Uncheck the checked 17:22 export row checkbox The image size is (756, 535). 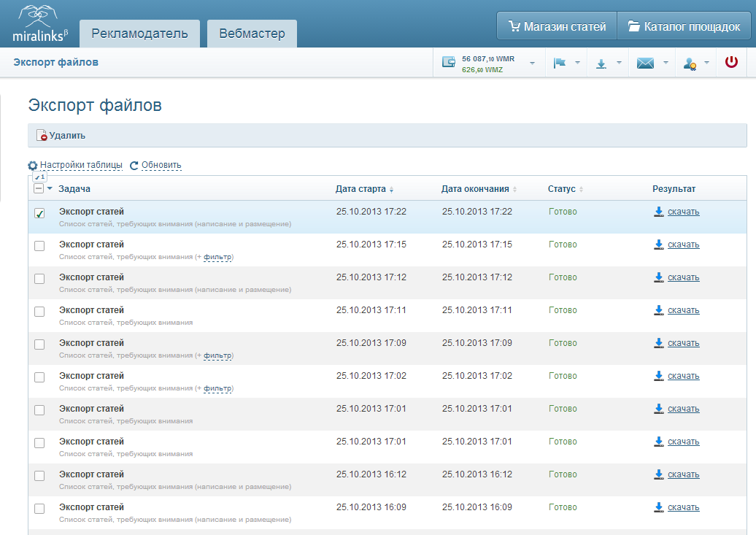(x=39, y=213)
